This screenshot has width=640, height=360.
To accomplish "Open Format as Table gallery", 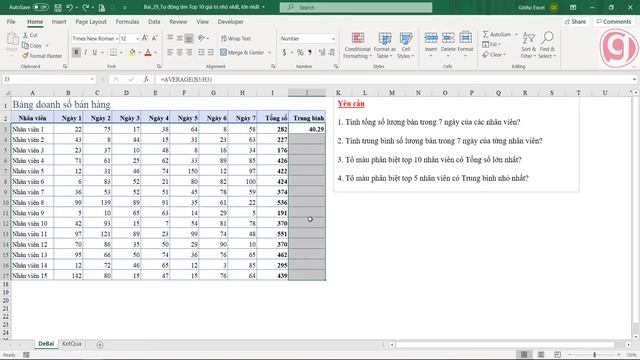I will pos(384,45).
